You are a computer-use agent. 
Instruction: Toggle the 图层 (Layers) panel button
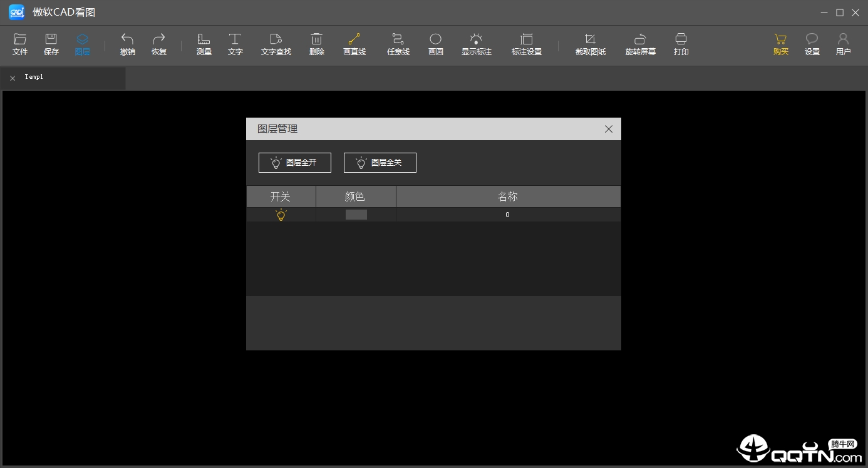82,44
